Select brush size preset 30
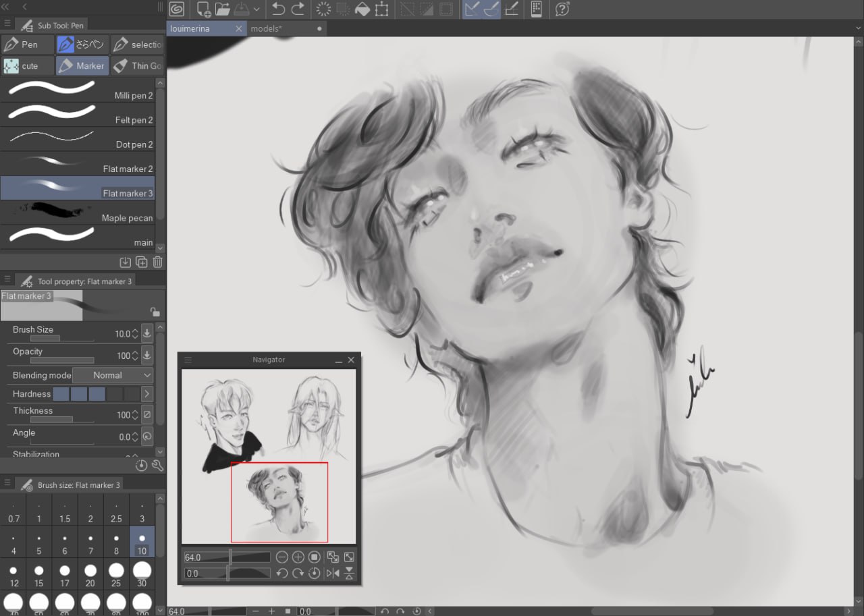The image size is (864, 616). 142,576
